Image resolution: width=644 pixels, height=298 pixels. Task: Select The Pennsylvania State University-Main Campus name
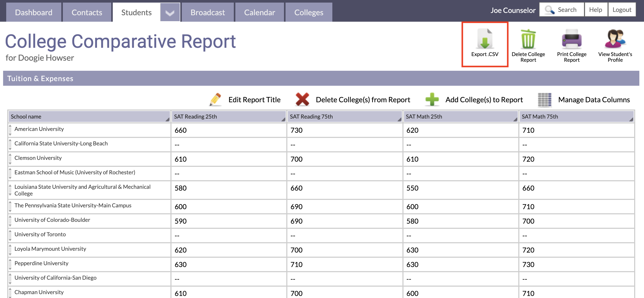pyautogui.click(x=73, y=205)
